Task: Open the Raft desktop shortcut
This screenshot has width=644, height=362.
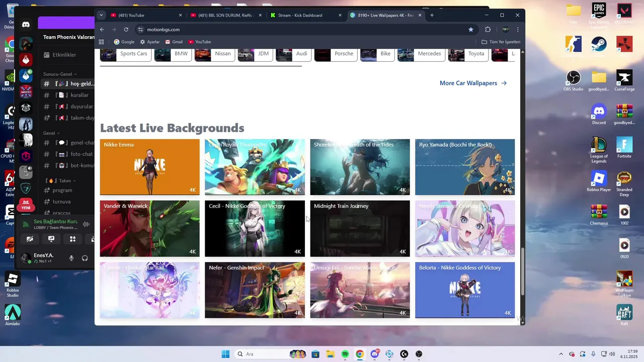Action: pos(624,315)
